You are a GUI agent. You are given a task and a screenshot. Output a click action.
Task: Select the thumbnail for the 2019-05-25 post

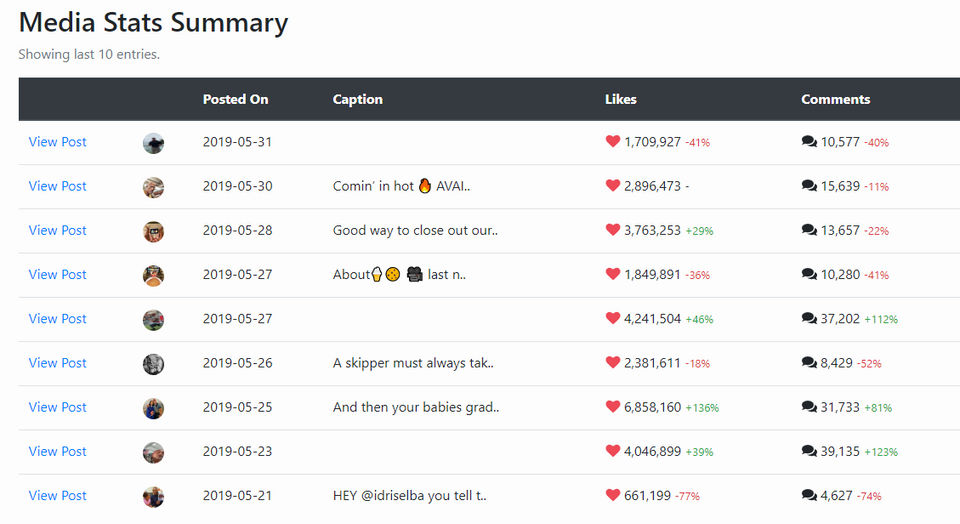[153, 408]
